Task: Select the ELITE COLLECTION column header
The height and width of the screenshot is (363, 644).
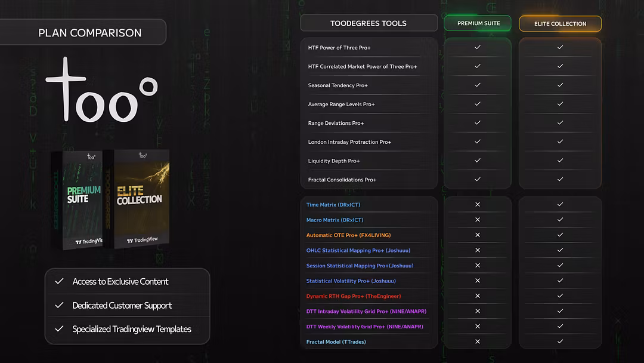Action: [560, 24]
